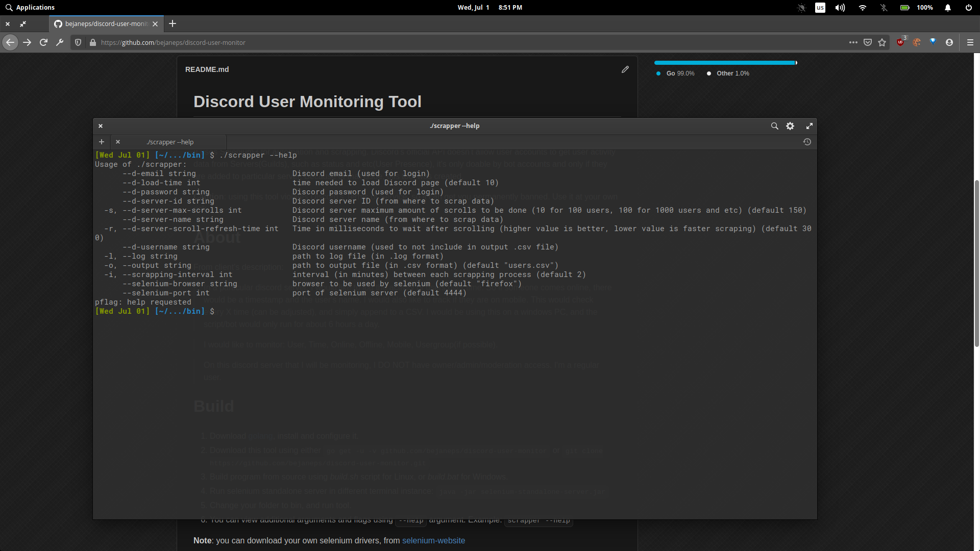Click the Usage of ./scrapper: line
Screen dimensions: 980x551
click(x=141, y=164)
